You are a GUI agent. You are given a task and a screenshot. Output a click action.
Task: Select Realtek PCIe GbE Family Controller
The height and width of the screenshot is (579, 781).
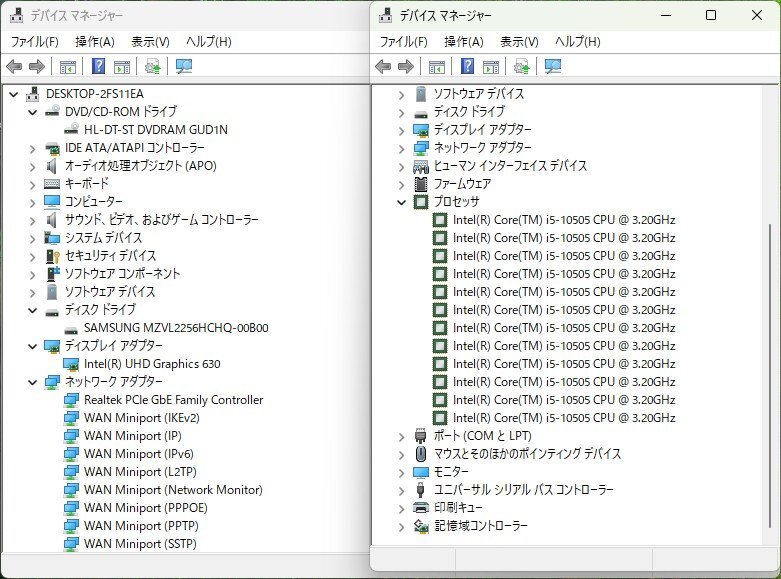tap(173, 400)
